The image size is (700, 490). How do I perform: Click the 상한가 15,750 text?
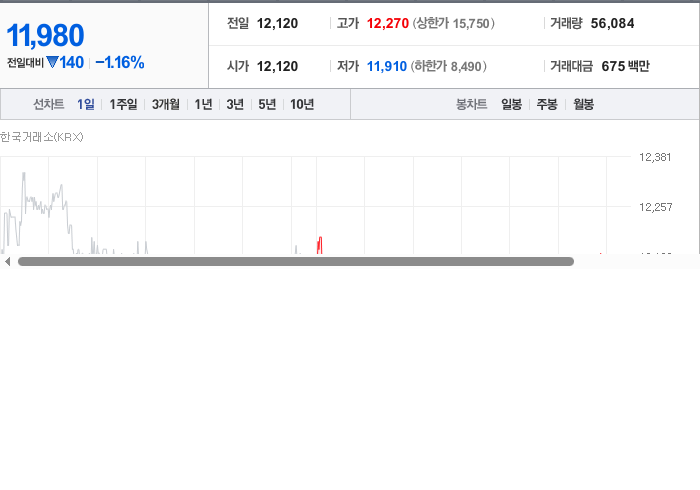453,23
